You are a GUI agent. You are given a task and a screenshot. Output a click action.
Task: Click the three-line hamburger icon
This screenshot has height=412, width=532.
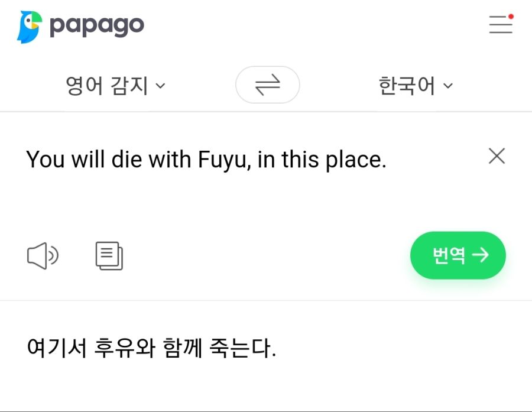click(x=499, y=24)
